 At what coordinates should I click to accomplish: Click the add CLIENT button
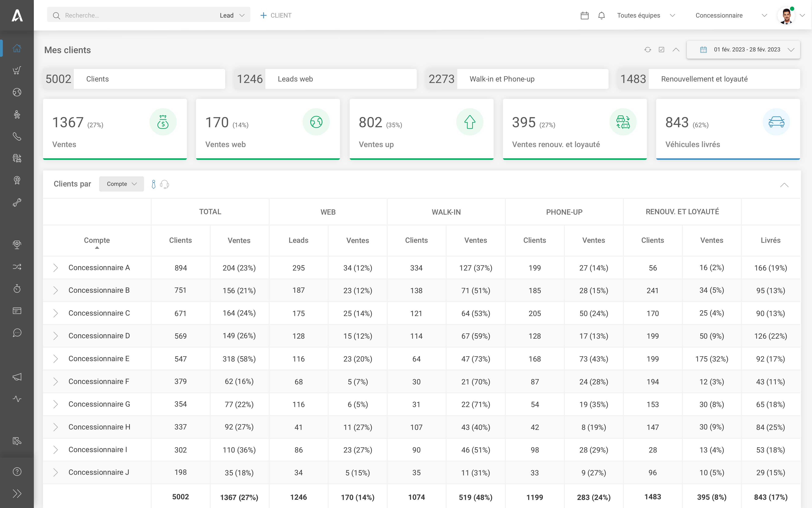coord(276,15)
